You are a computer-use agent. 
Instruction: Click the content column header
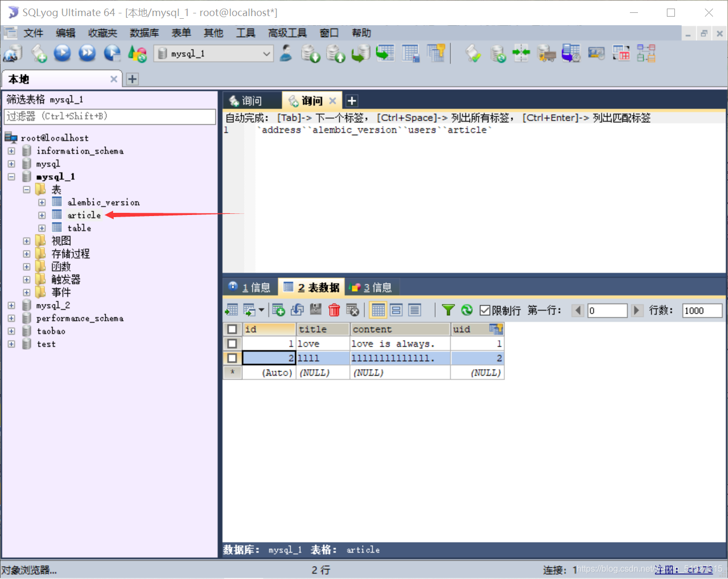click(x=400, y=329)
